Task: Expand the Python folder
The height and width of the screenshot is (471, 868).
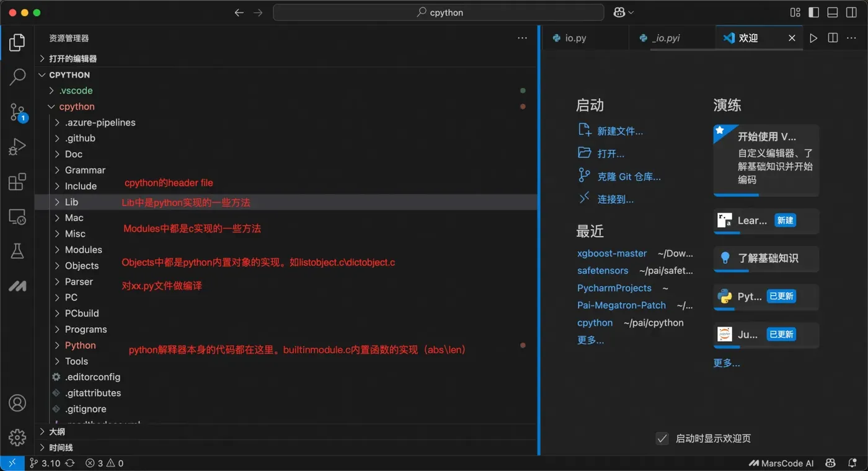Action: coord(286,345)
